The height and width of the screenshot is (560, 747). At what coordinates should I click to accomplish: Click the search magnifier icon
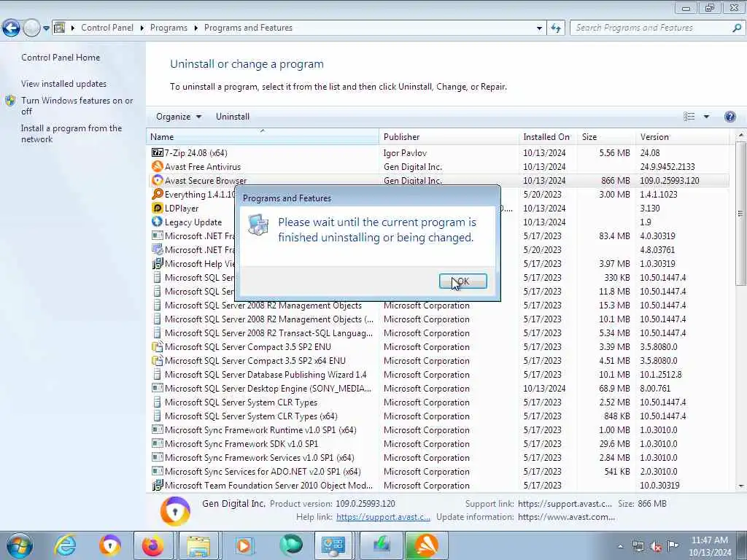coord(737,28)
